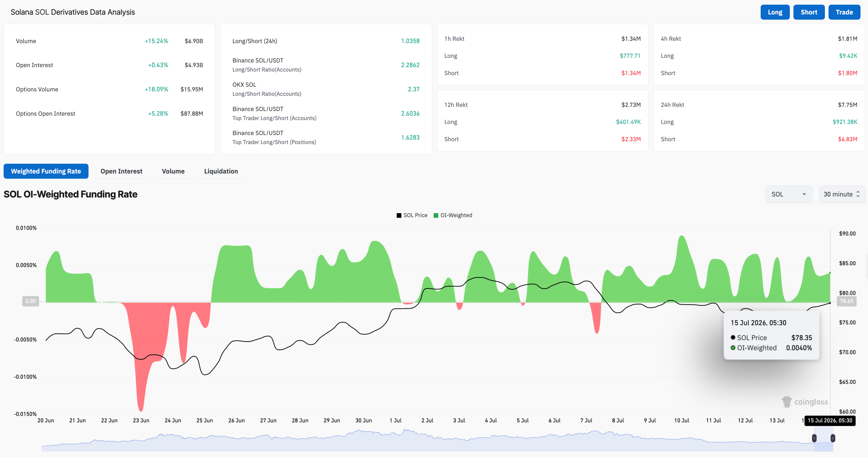Image resolution: width=868 pixels, height=457 pixels.
Task: Toggle the OI-Weighted legend series
Action: point(453,215)
